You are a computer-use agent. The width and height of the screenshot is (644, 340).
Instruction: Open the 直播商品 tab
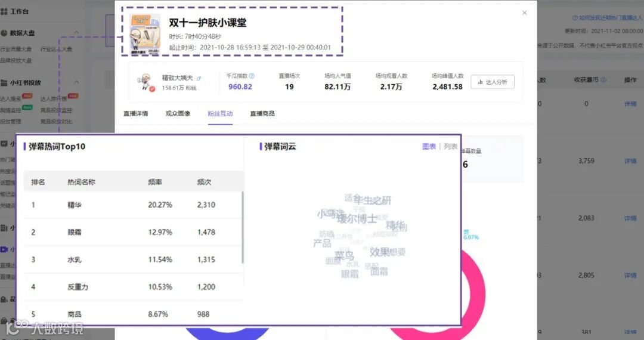(262, 113)
